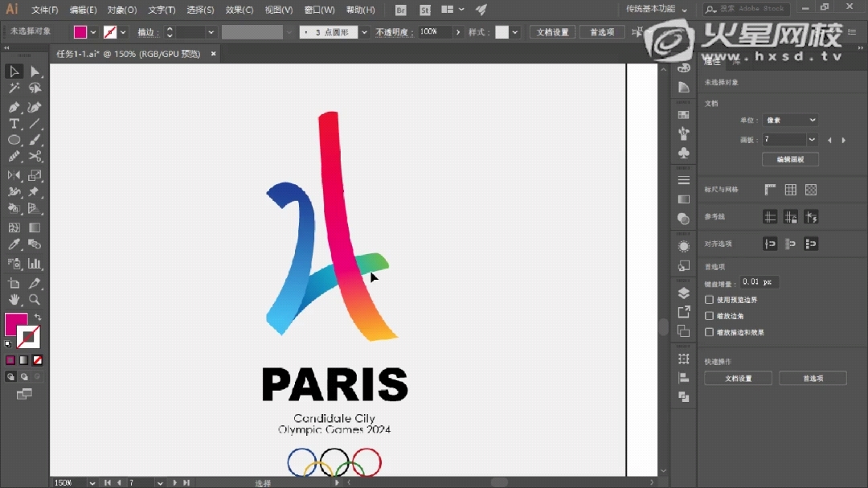Open the Symbols panel club icon
This screenshot has height=488, width=868.
(x=684, y=153)
